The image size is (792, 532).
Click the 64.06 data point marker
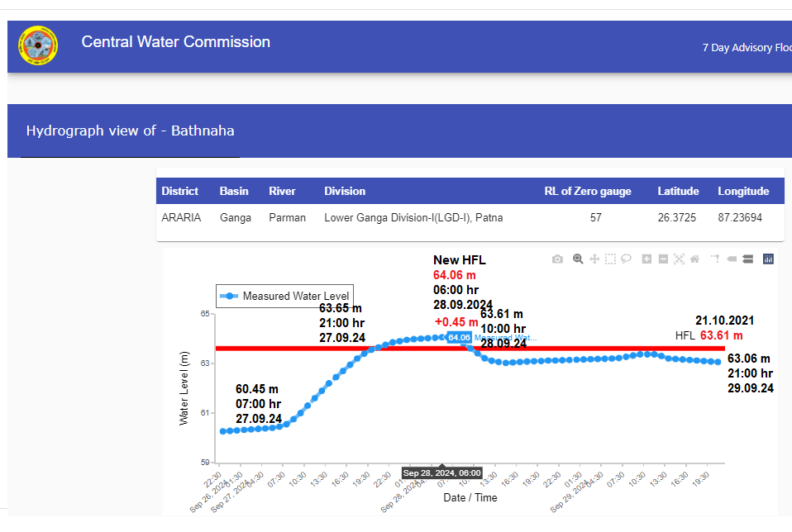443,337
